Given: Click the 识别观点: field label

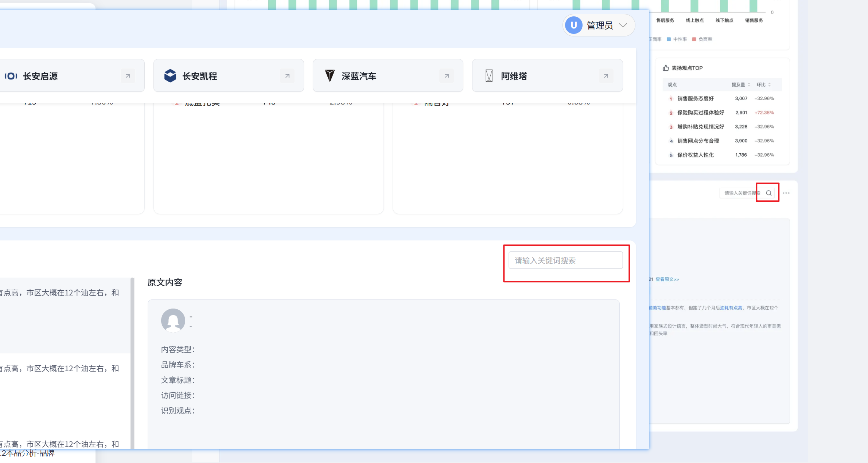Looking at the screenshot, I should (x=178, y=411).
